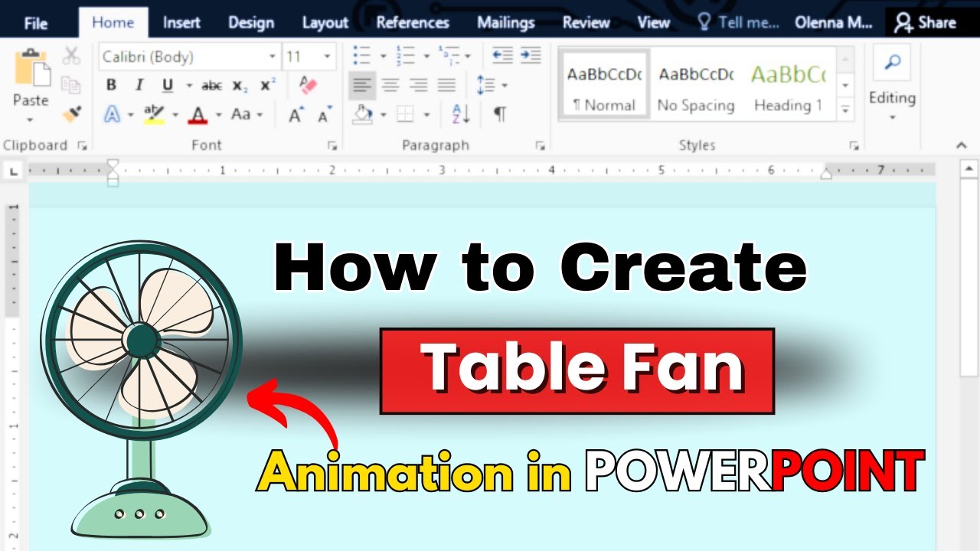Toggle Italic formatting
The width and height of the screenshot is (980, 551).
point(139,85)
